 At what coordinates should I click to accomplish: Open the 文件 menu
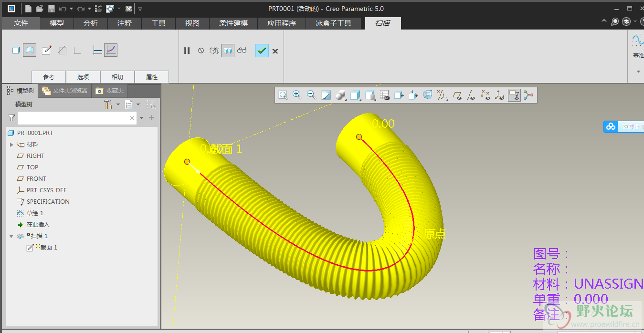[x=21, y=23]
